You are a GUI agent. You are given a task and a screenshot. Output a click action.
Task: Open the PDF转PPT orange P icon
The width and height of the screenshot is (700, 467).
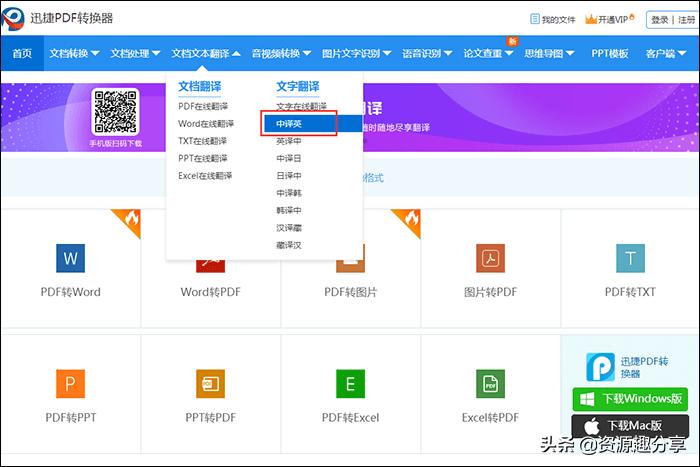[71, 384]
